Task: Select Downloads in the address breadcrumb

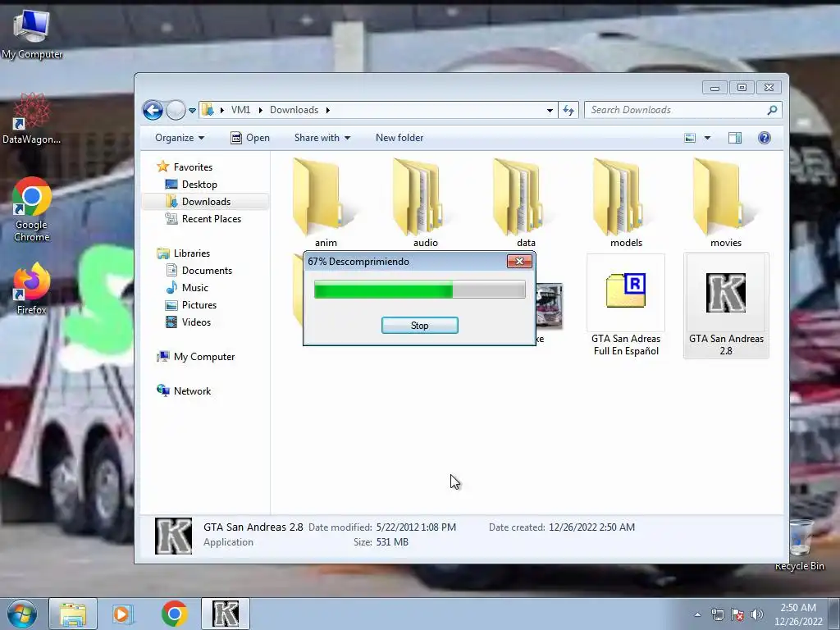Action: (x=294, y=110)
